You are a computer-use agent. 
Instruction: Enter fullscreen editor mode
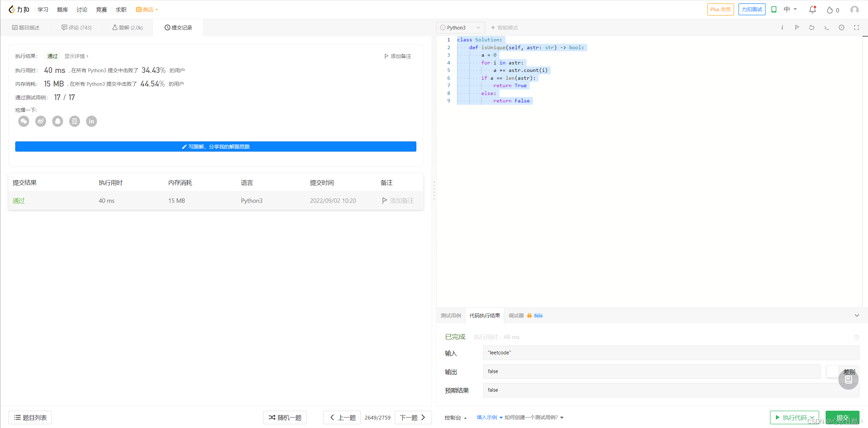(856, 27)
